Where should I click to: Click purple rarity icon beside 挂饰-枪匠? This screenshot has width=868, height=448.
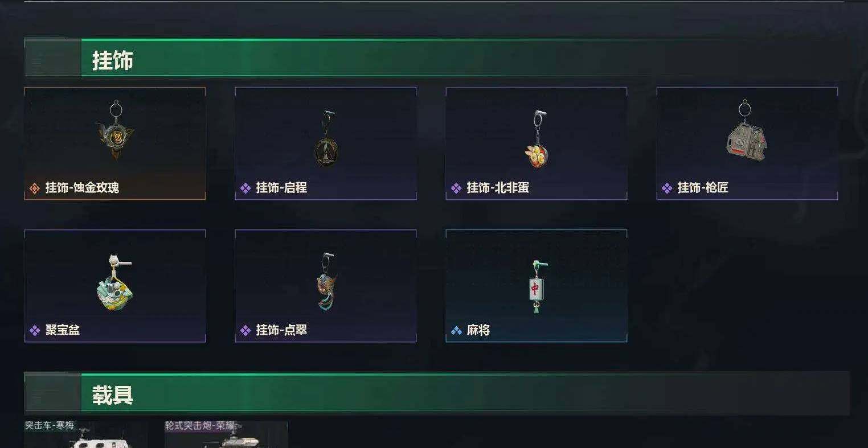tap(667, 188)
